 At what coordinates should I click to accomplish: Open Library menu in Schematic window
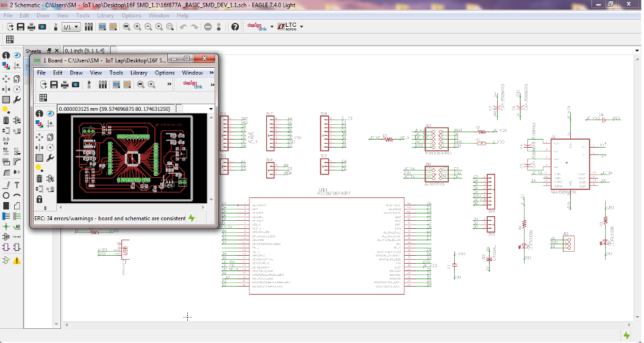105,15
